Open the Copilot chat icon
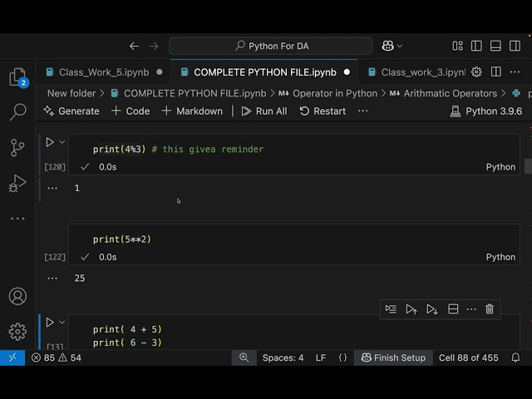Image resolution: width=532 pixels, height=399 pixels. pos(387,46)
